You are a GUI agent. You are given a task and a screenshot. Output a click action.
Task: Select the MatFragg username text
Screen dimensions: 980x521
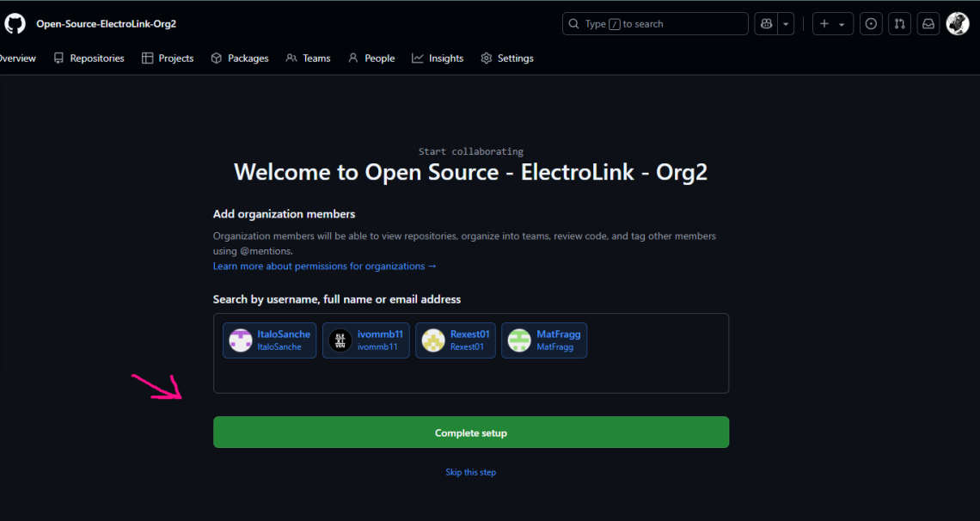(x=559, y=334)
